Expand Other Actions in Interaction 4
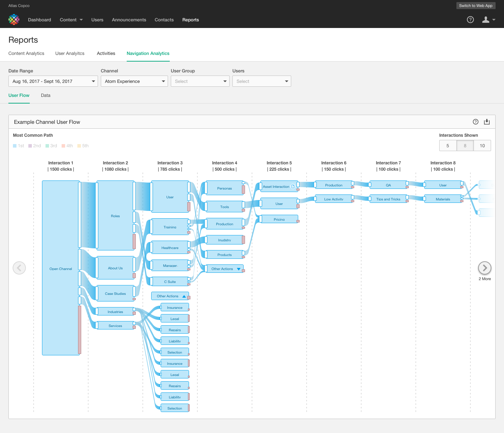 pyautogui.click(x=239, y=269)
